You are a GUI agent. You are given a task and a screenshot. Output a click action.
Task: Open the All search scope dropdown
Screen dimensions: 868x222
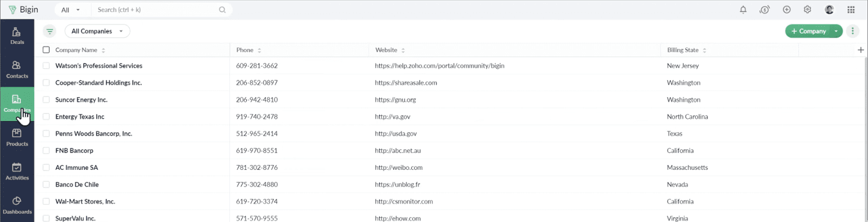71,10
